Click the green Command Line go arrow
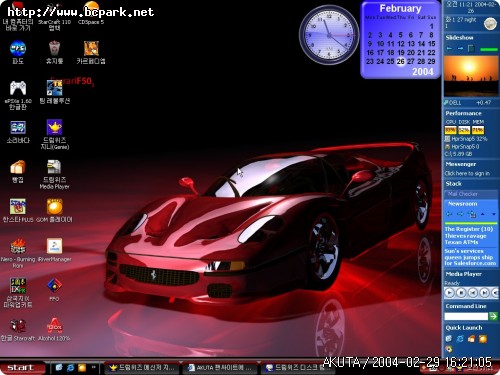Screen dimensions: 500x375 pyautogui.click(x=493, y=316)
